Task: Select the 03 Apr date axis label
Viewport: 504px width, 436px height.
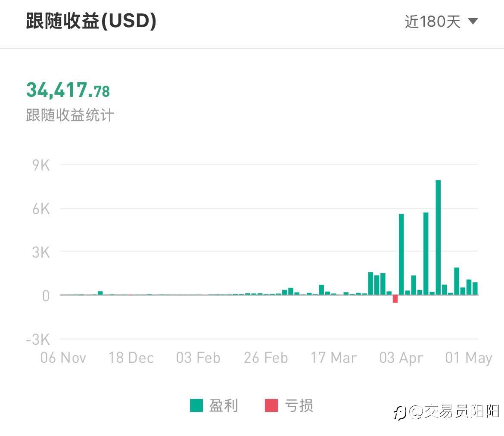Action: click(x=401, y=358)
